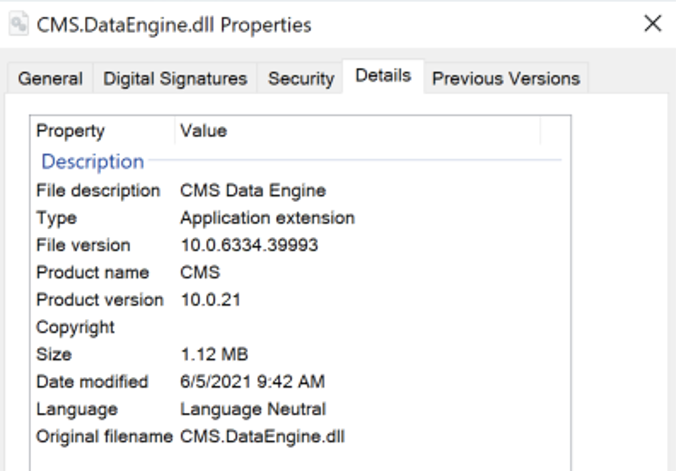Open the Security tab
This screenshot has height=472, width=687.
(x=301, y=79)
